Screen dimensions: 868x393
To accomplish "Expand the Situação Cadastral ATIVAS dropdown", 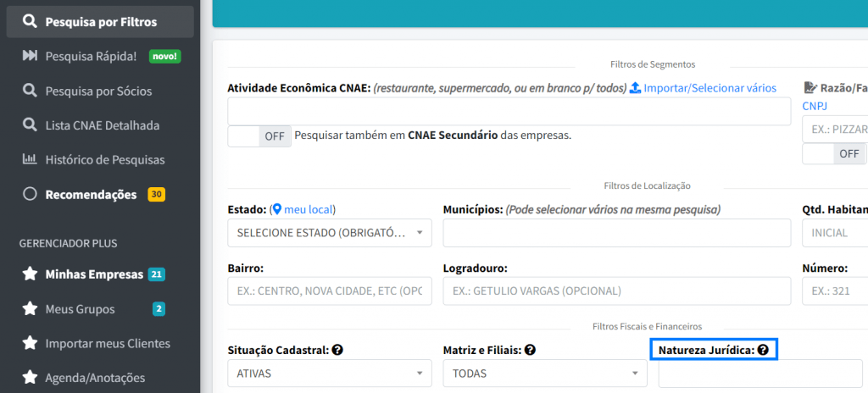I will coord(330,373).
